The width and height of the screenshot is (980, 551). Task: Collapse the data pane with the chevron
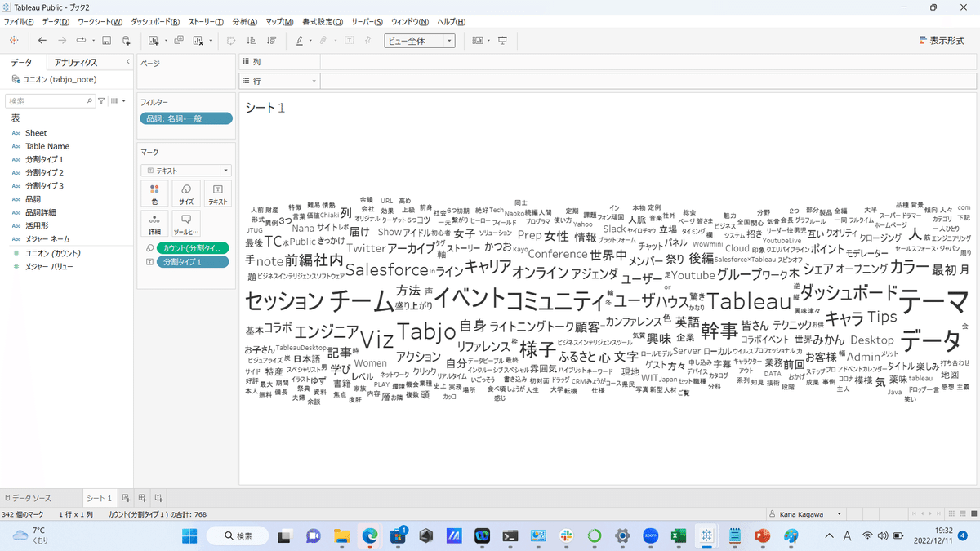[127, 62]
